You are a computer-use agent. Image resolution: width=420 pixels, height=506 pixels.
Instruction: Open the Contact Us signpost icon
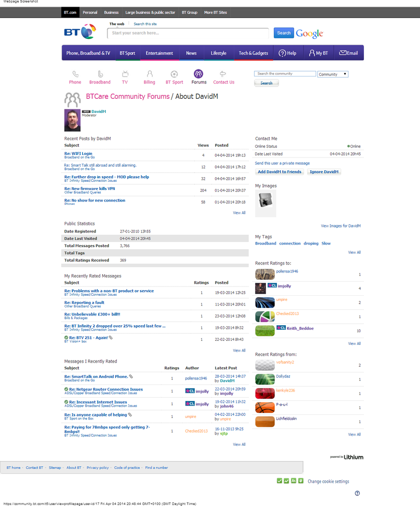point(223,74)
